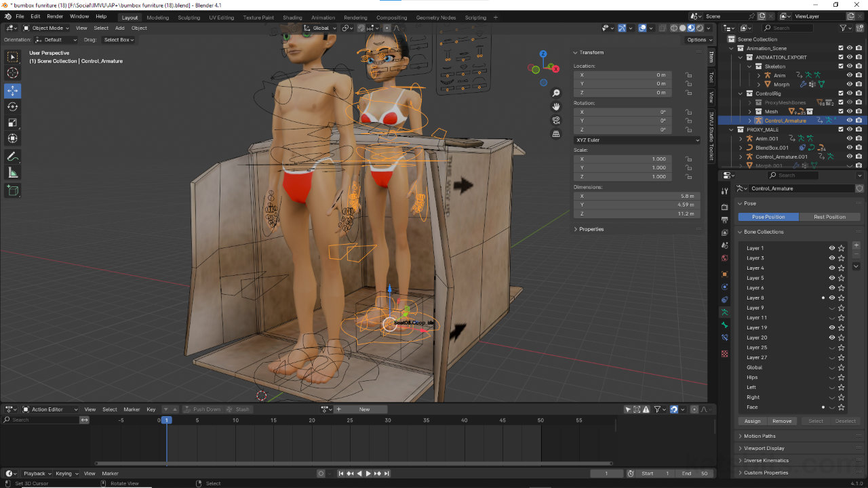This screenshot has height=488, width=868.
Task: Activate the Scale tool
Action: tap(13, 123)
